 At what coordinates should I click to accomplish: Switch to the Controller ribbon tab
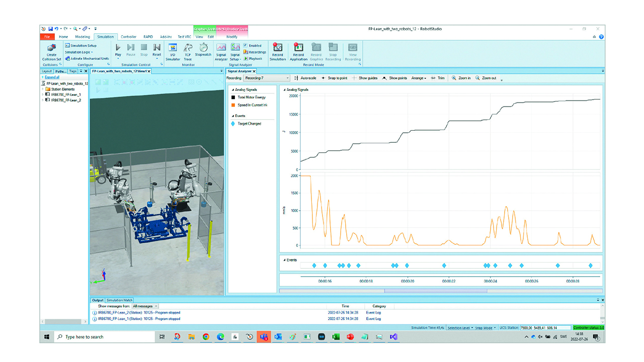click(x=128, y=37)
